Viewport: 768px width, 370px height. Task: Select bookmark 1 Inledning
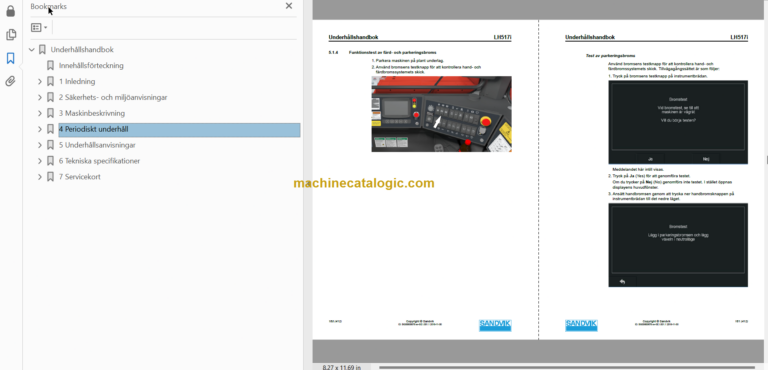click(x=77, y=81)
